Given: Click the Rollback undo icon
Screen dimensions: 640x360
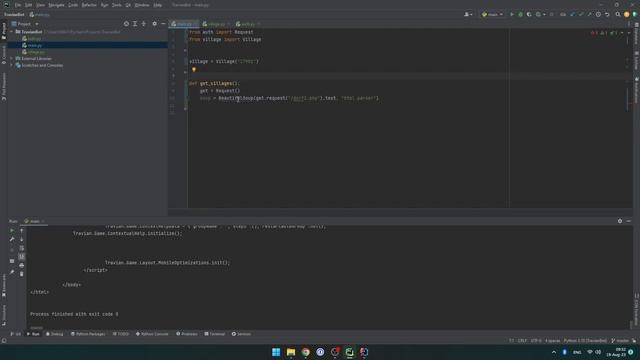Looking at the screenshot, I should pyautogui.click(x=607, y=14).
